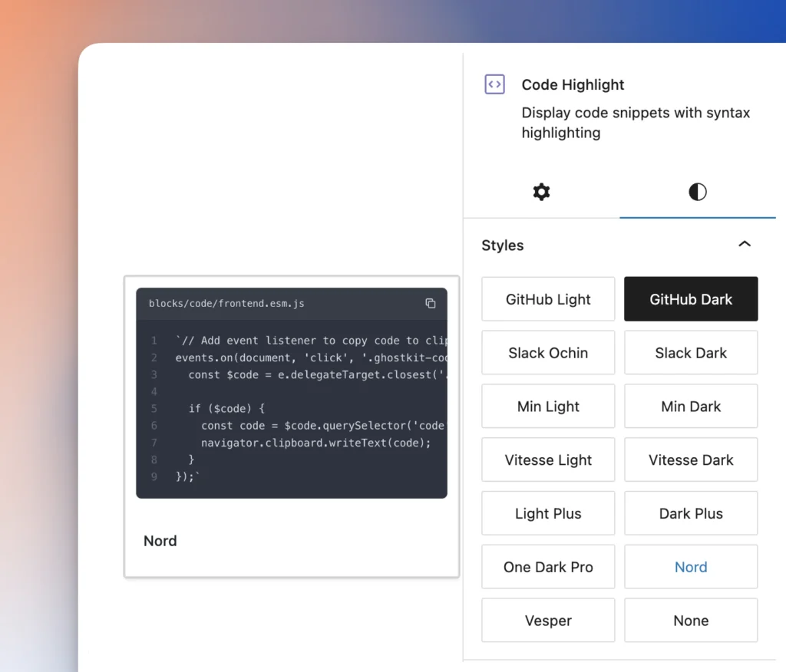Switch to the styles half-circle tab
This screenshot has height=672, width=786.
(x=697, y=192)
